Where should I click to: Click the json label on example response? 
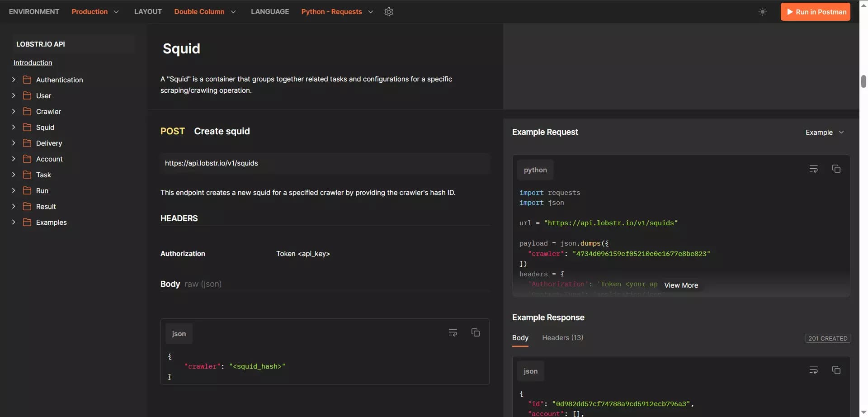[x=530, y=371]
